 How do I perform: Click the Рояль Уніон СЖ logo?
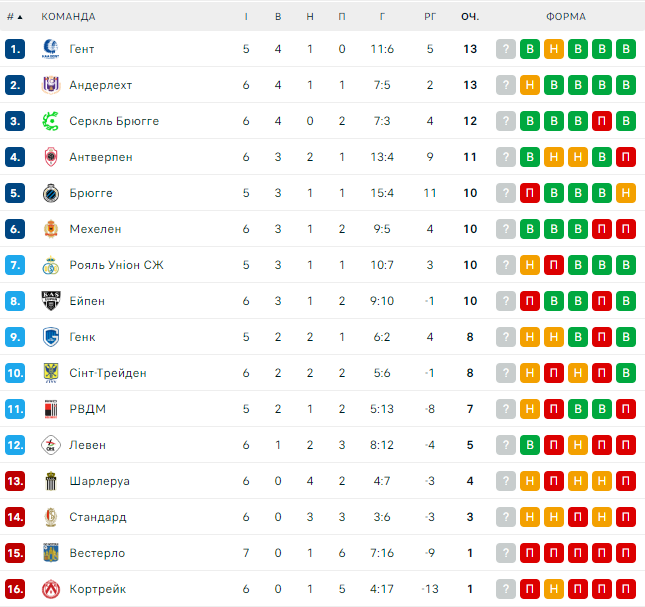(x=51, y=265)
